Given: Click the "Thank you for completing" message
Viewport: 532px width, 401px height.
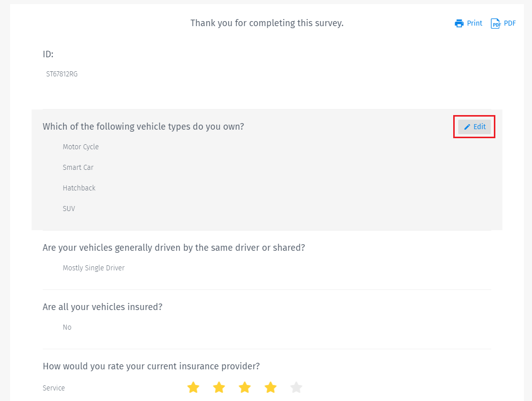Looking at the screenshot, I should tap(267, 23).
